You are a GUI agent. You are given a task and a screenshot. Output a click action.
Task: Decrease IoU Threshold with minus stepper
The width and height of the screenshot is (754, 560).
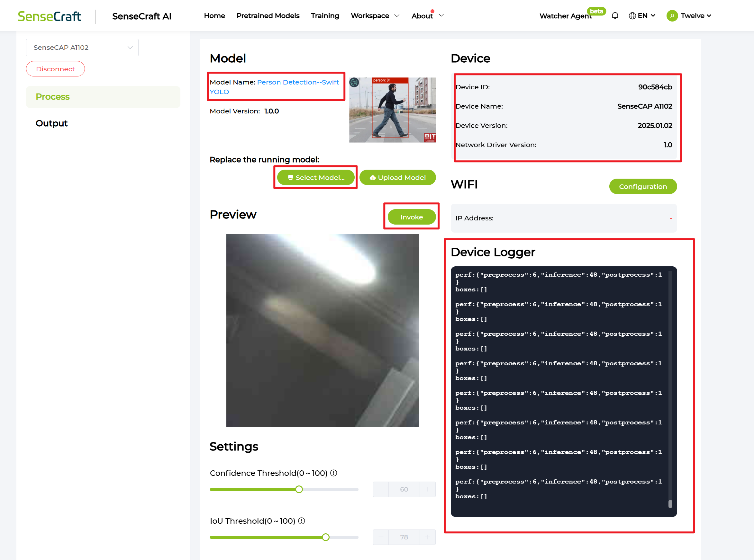381,537
